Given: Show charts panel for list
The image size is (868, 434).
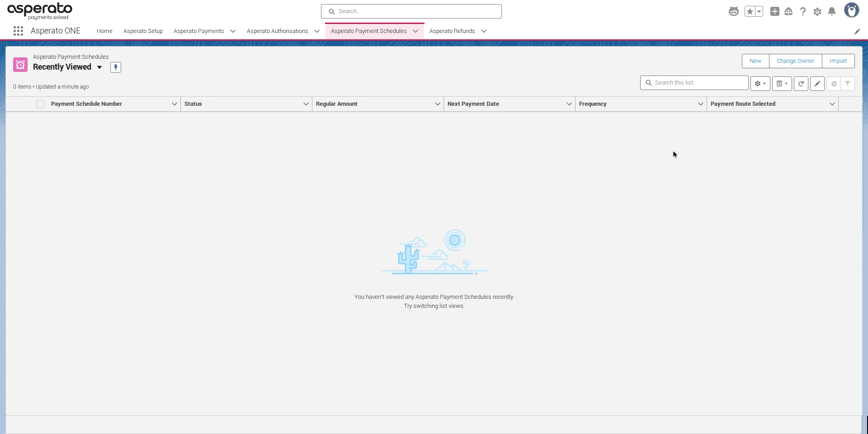Looking at the screenshot, I should coord(834,84).
